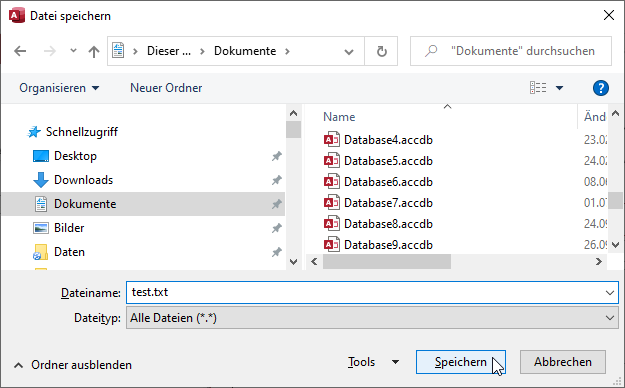Click the Access icon of Database4.accdb
This screenshot has height=388, width=625.
click(x=332, y=140)
